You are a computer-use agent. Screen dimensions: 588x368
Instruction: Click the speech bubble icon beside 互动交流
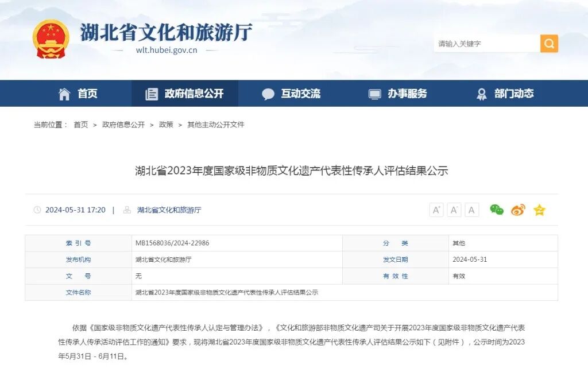click(268, 94)
